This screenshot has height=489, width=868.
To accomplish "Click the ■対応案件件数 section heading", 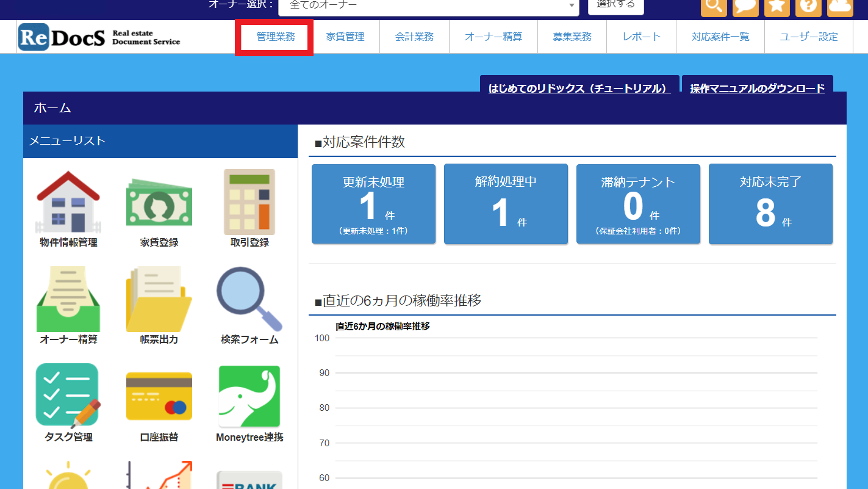I will [359, 142].
